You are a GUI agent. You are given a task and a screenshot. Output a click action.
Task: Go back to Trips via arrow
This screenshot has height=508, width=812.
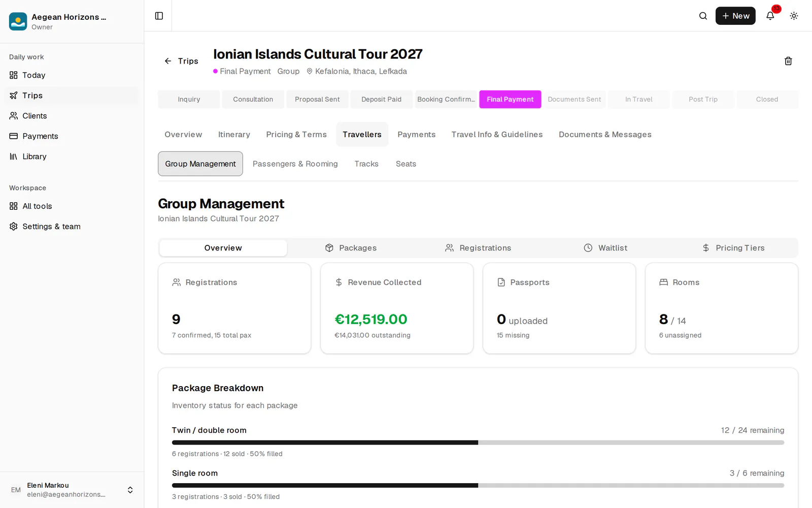181,61
